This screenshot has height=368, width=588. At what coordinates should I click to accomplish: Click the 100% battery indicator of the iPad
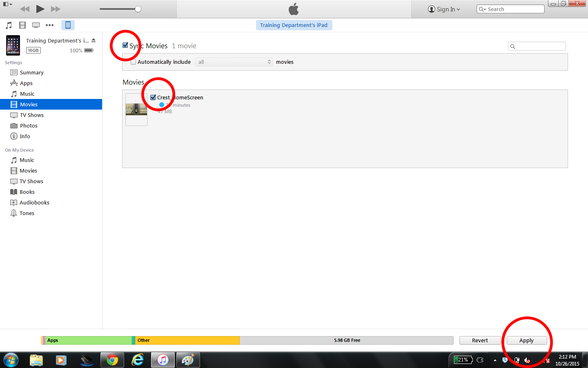82,50
